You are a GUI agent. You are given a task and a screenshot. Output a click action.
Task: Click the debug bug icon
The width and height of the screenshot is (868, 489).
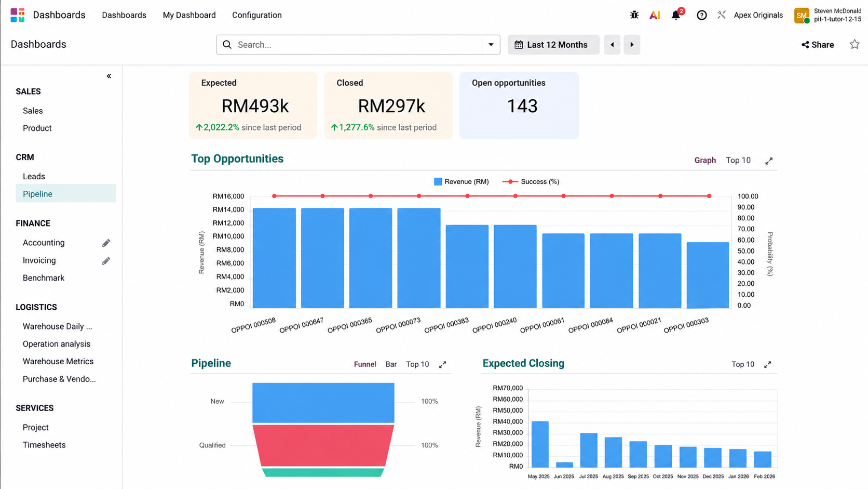pos(634,15)
